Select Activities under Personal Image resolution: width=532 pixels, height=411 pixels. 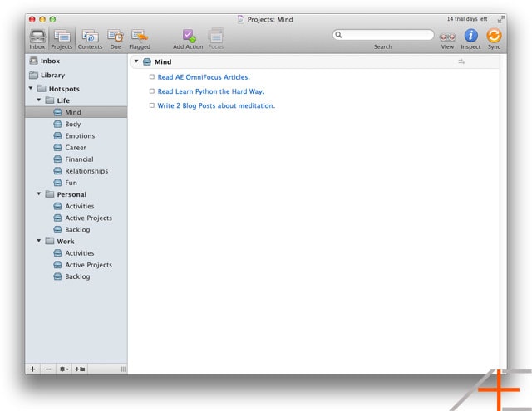[x=76, y=206]
